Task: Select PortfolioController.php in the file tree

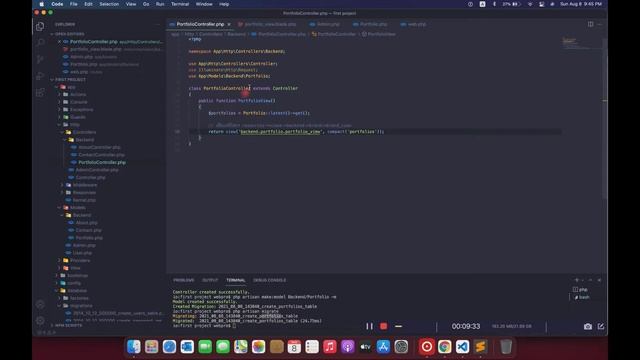Action: [x=102, y=162]
